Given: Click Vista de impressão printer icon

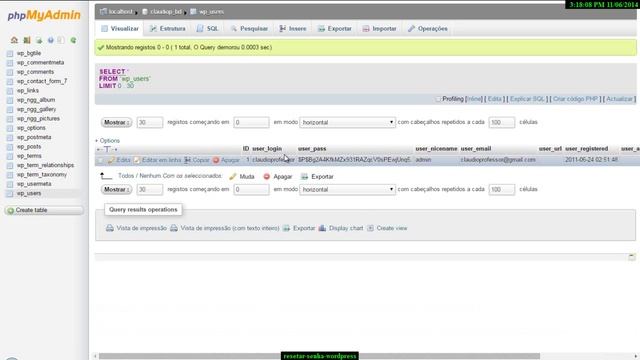Looking at the screenshot, I should (x=110, y=228).
